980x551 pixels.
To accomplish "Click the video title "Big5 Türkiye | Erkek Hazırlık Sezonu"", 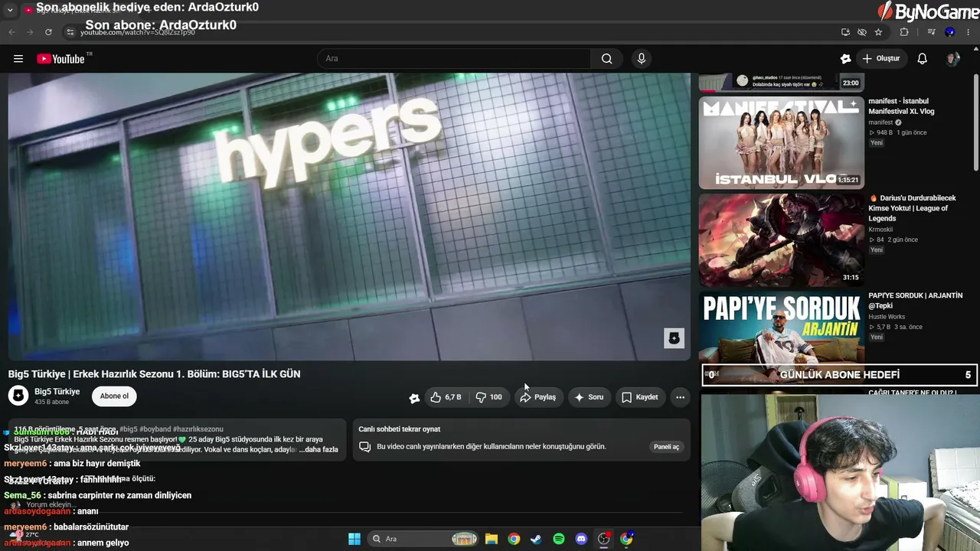I will click(154, 374).
